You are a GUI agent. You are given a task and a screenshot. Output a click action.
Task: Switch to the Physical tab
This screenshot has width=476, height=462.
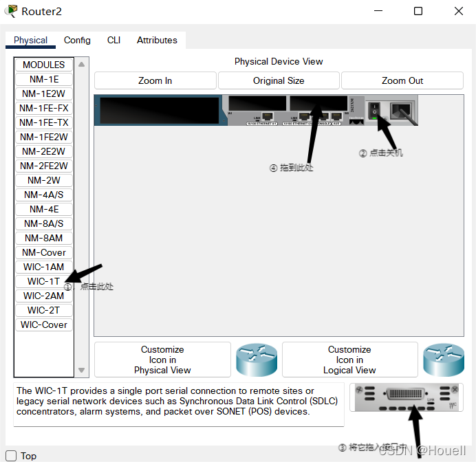30,41
